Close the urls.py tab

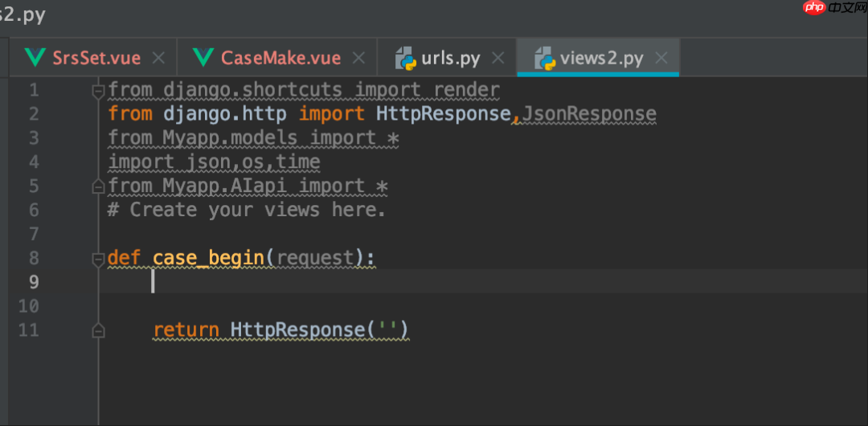coord(498,58)
